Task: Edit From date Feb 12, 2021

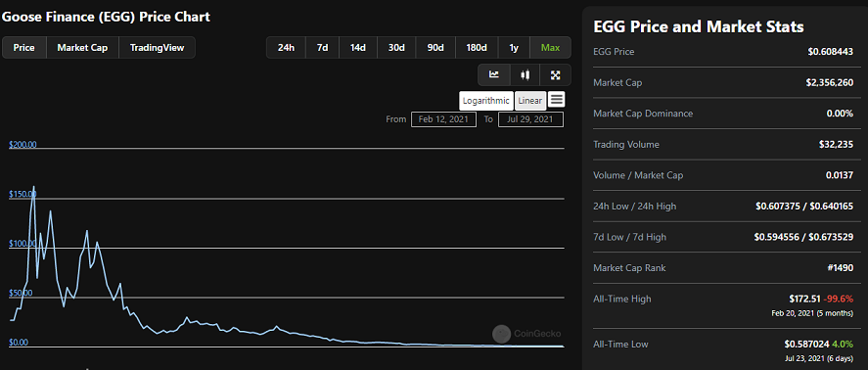Action: [x=443, y=119]
